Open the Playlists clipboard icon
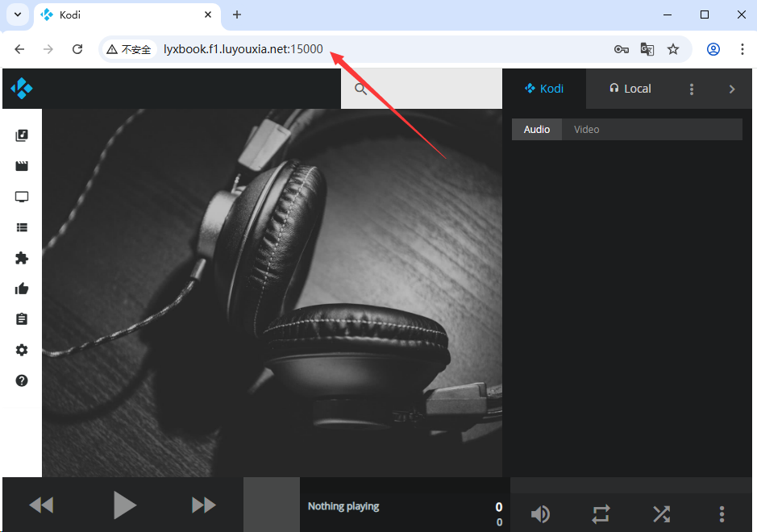Viewport: 757px width, 532px height. 22,319
